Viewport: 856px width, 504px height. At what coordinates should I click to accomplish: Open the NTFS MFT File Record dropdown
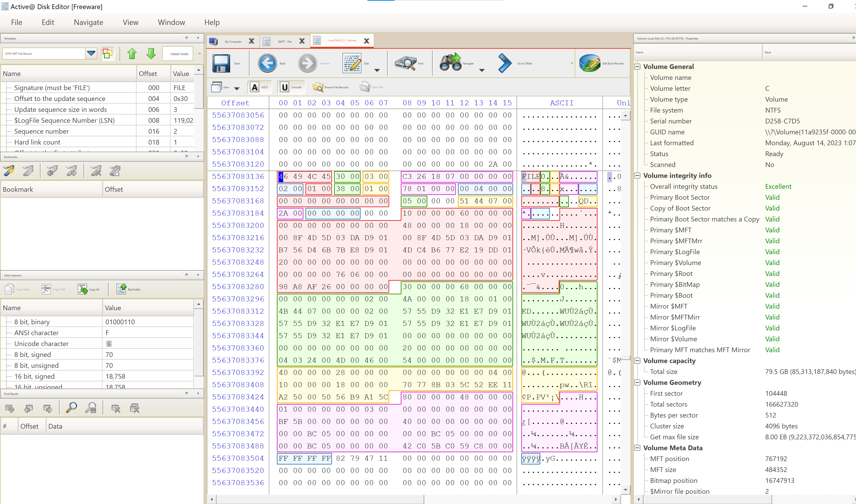(91, 53)
